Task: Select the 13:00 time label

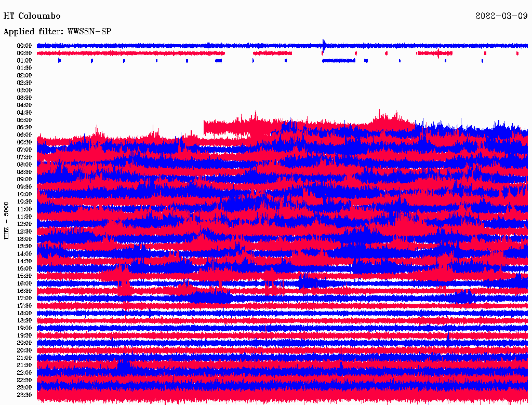Action: (x=24, y=239)
